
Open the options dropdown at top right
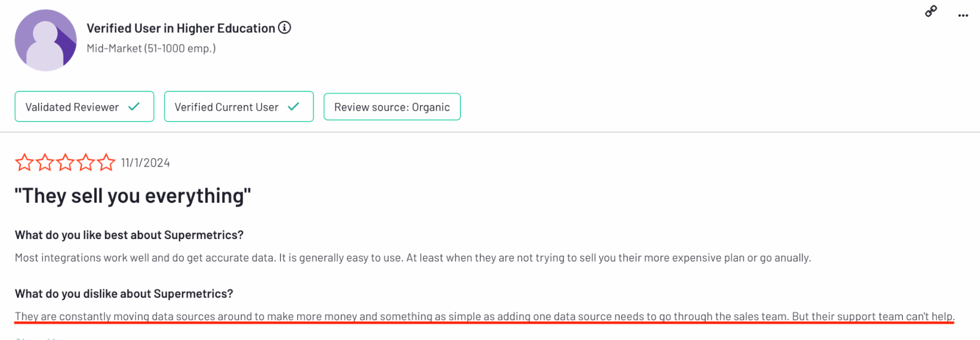tap(962, 15)
